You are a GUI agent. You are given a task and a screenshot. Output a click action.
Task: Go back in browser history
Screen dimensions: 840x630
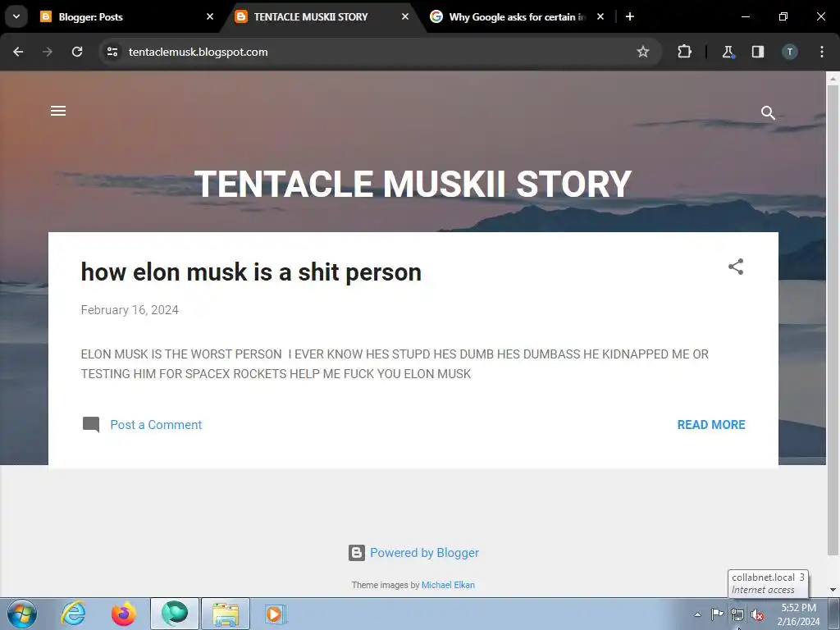18,52
